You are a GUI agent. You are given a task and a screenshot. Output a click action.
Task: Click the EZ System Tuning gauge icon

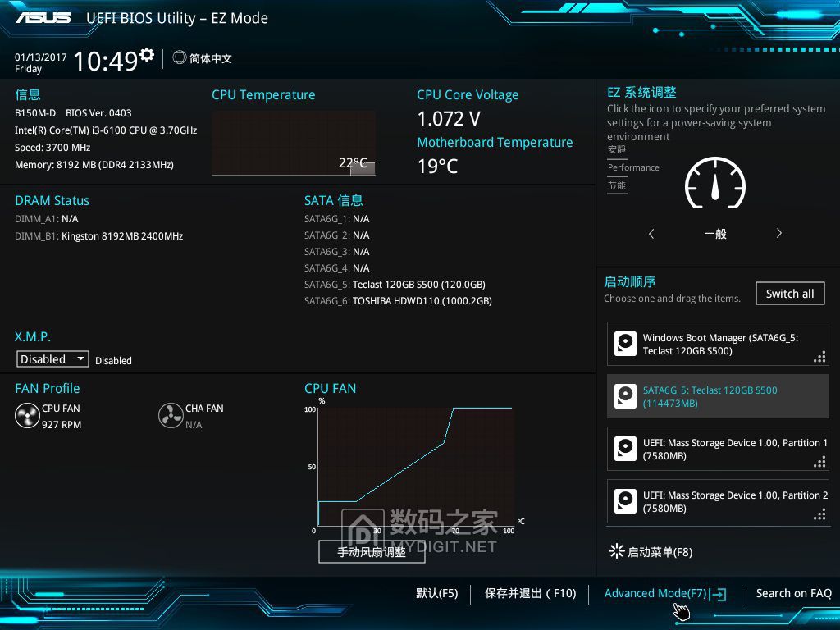[714, 185]
